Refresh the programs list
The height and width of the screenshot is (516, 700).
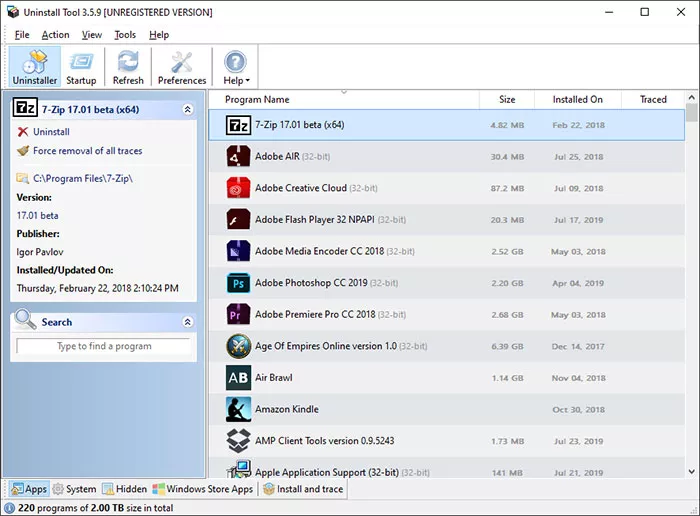click(128, 67)
